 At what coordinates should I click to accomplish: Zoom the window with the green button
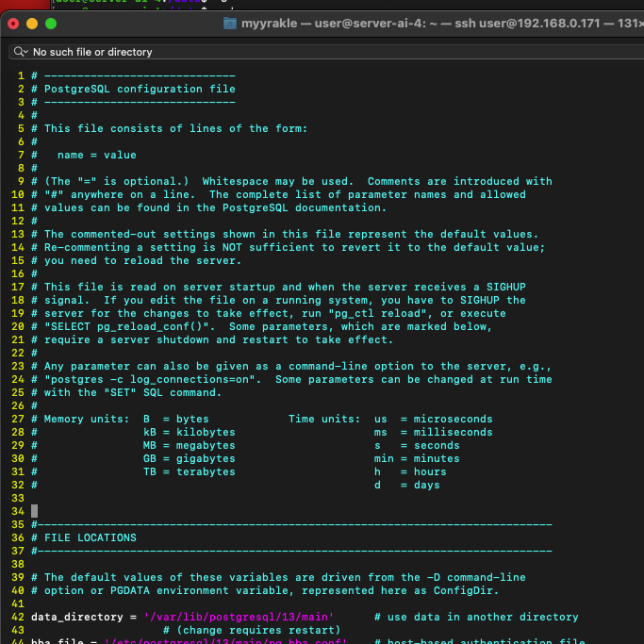coord(54,22)
